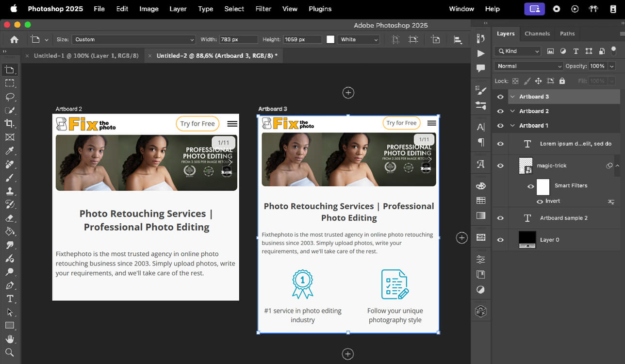Screen dimensions: 625x364
Task: Toggle visibility of the magic-trick layer
Action: tap(500, 165)
